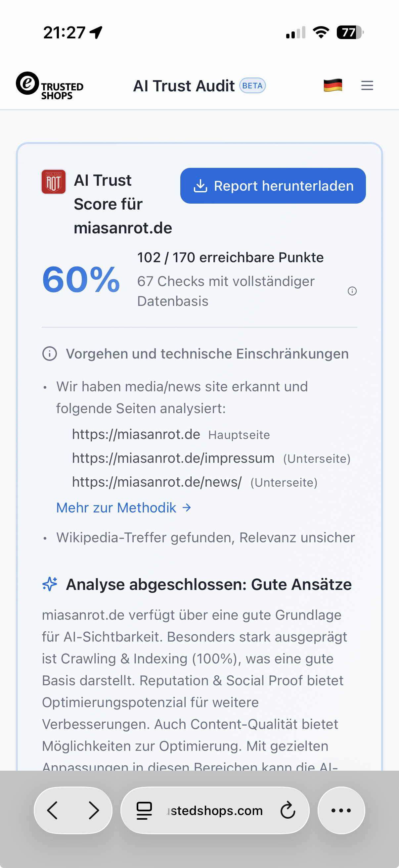This screenshot has height=868, width=399.
Task: Tap the miasanrot.de site favicon
Action: (54, 182)
